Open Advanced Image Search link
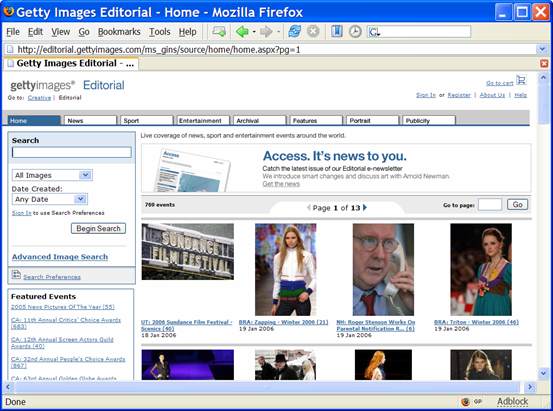553x411 pixels. [60, 257]
